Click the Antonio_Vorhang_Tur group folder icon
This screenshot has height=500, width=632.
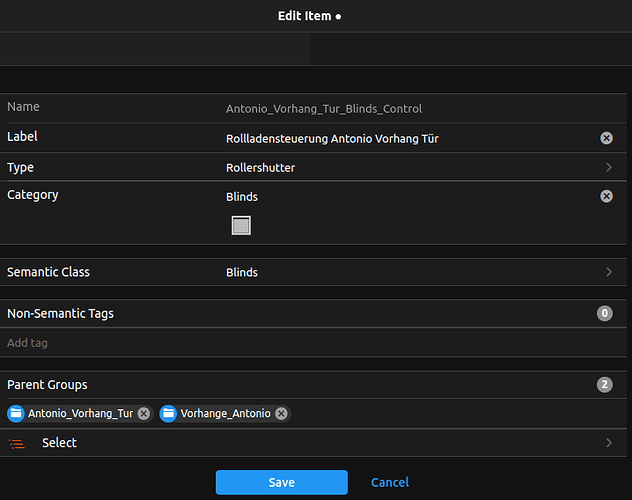point(16,413)
